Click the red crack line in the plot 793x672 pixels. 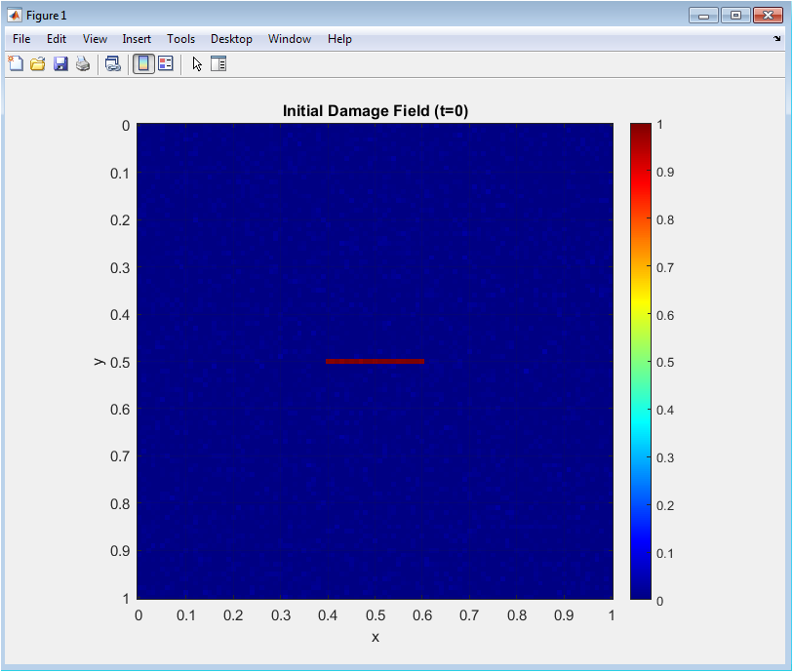pos(375,361)
